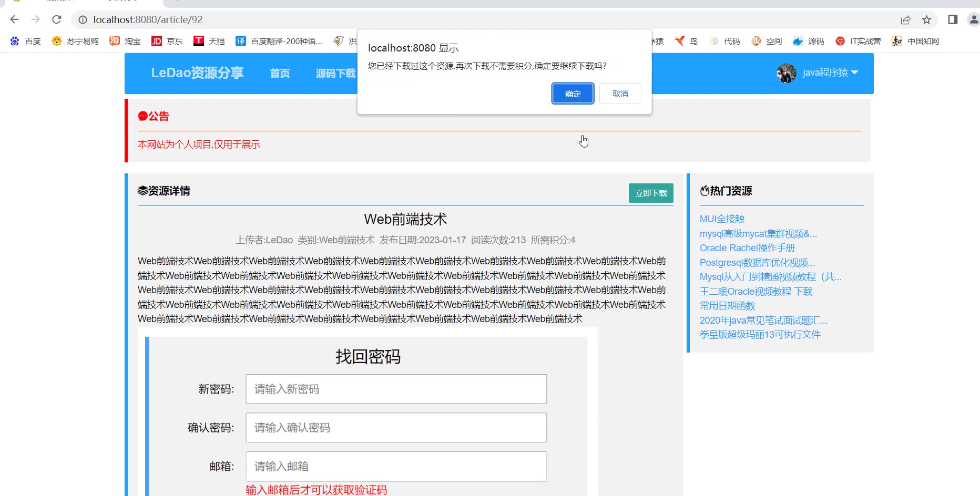Screen dimensions: 980x496
Task: Click the 公告 section heading
Action: [x=154, y=116]
